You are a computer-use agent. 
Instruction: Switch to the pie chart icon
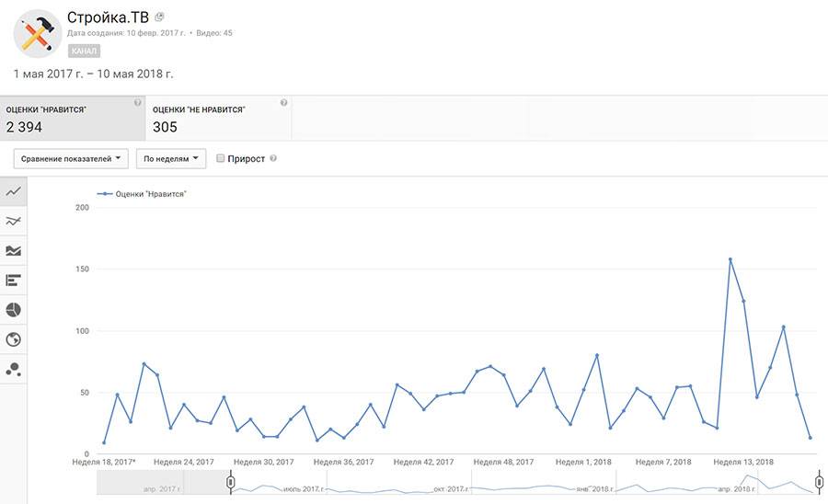(13, 310)
